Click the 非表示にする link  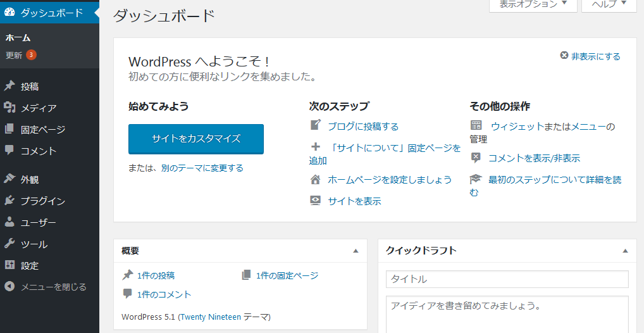pyautogui.click(x=595, y=56)
